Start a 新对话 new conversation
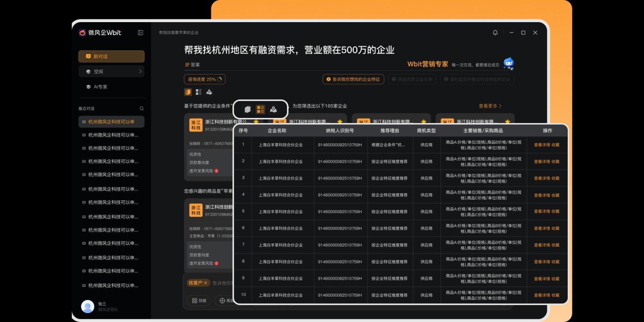The height and width of the screenshot is (322, 644). tap(111, 56)
